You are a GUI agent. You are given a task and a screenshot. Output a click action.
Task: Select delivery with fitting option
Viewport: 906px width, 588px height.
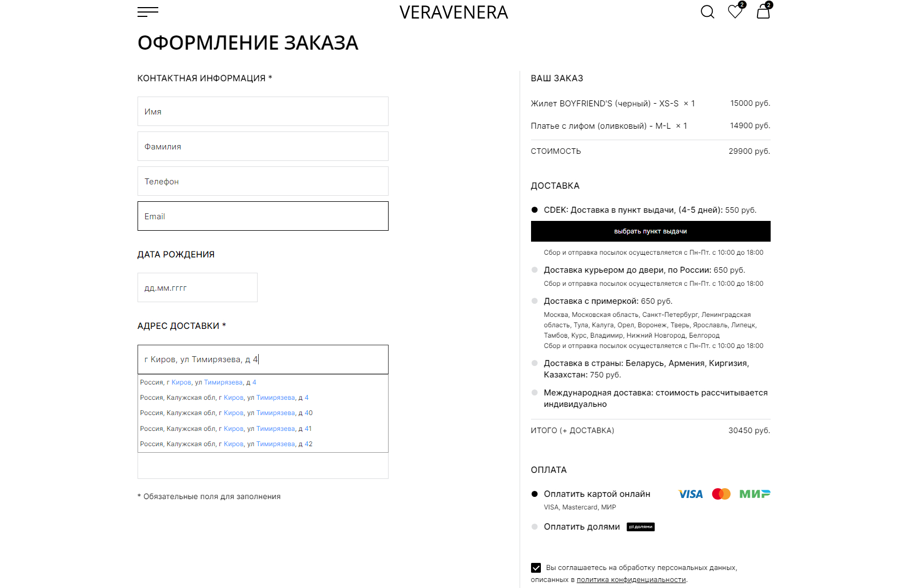point(534,301)
